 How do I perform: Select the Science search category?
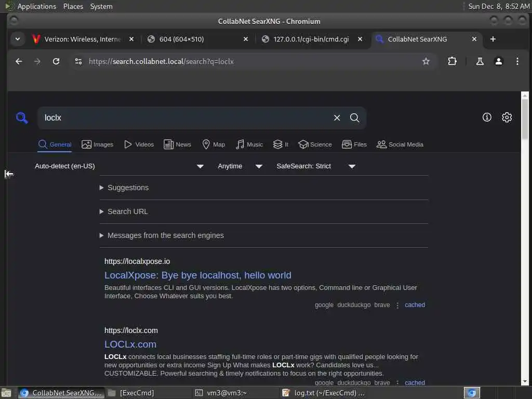click(315, 144)
